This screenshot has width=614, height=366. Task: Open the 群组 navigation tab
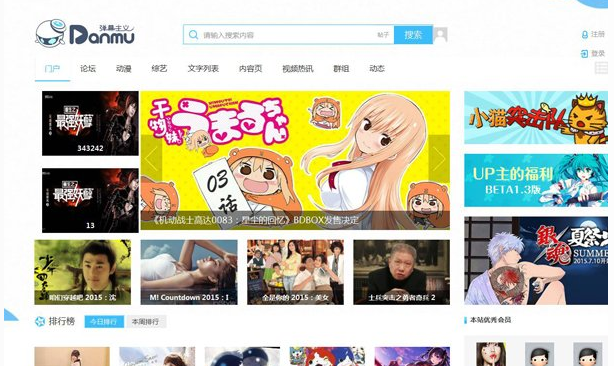(341, 69)
